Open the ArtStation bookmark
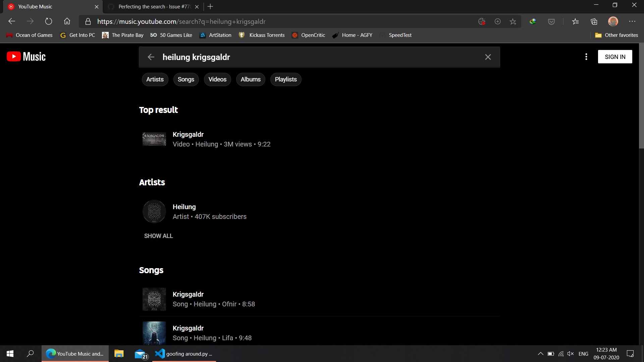The height and width of the screenshot is (362, 644). 215,35
